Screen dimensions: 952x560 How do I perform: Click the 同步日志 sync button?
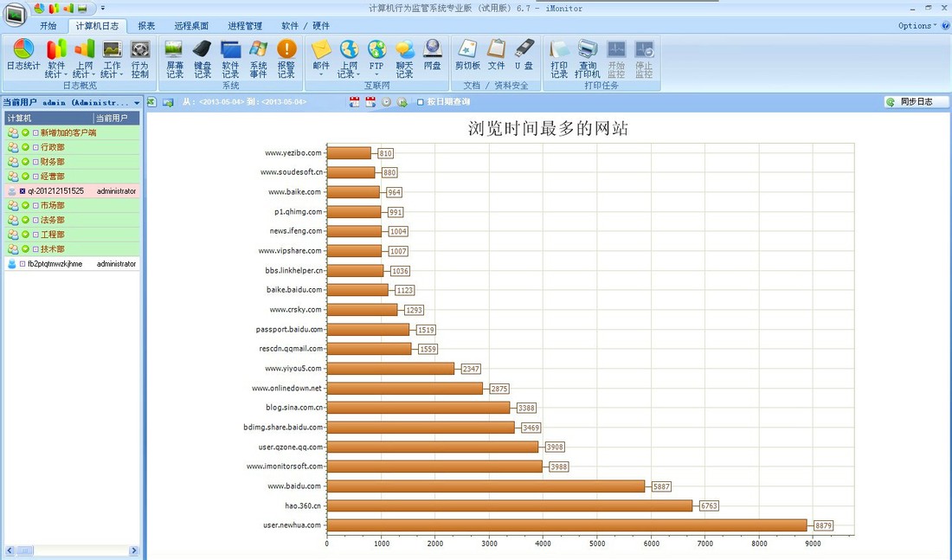917,101
